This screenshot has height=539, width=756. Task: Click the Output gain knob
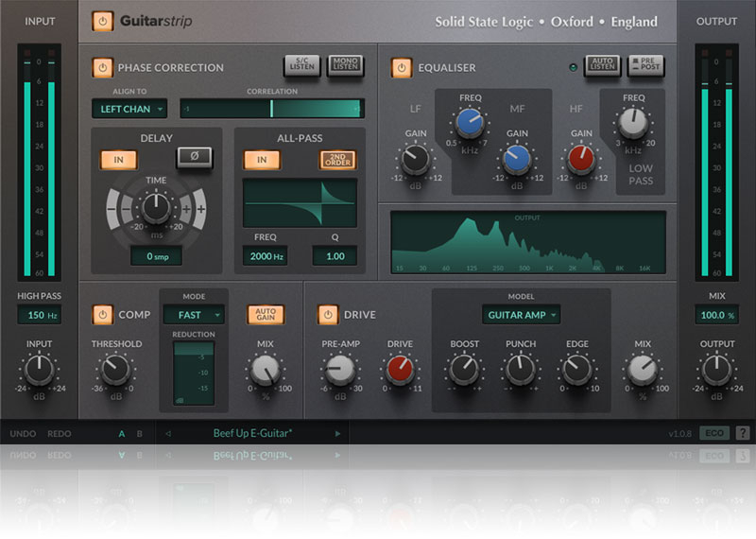click(716, 370)
